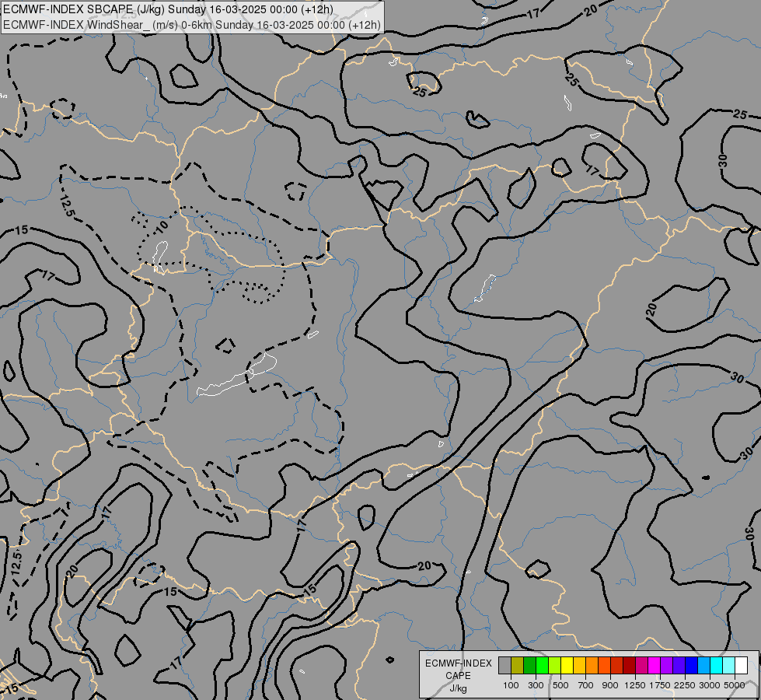Choose the orange swatch right of 700

tap(592, 666)
